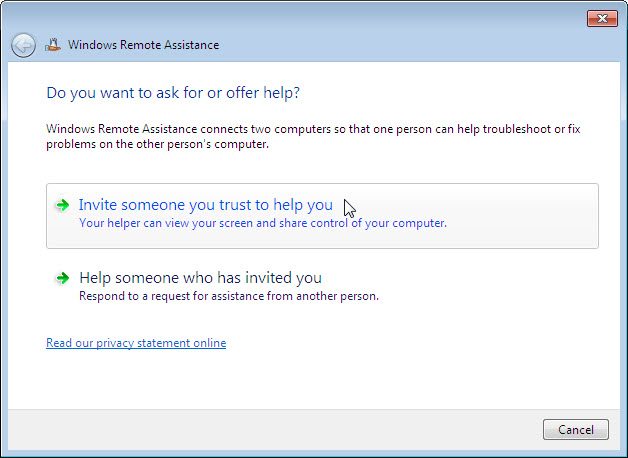The height and width of the screenshot is (458, 628).
Task: Click the 'Do you want to ask' heading
Action: (x=173, y=93)
